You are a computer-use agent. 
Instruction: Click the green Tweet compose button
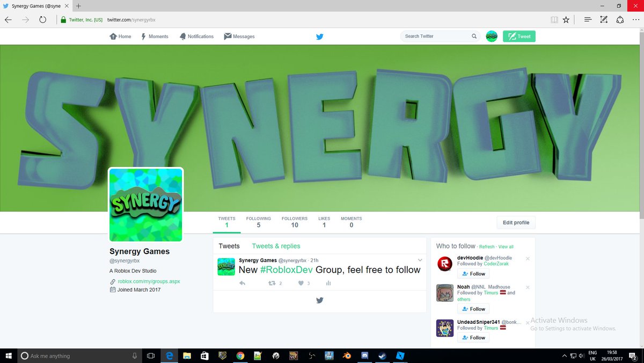point(519,37)
